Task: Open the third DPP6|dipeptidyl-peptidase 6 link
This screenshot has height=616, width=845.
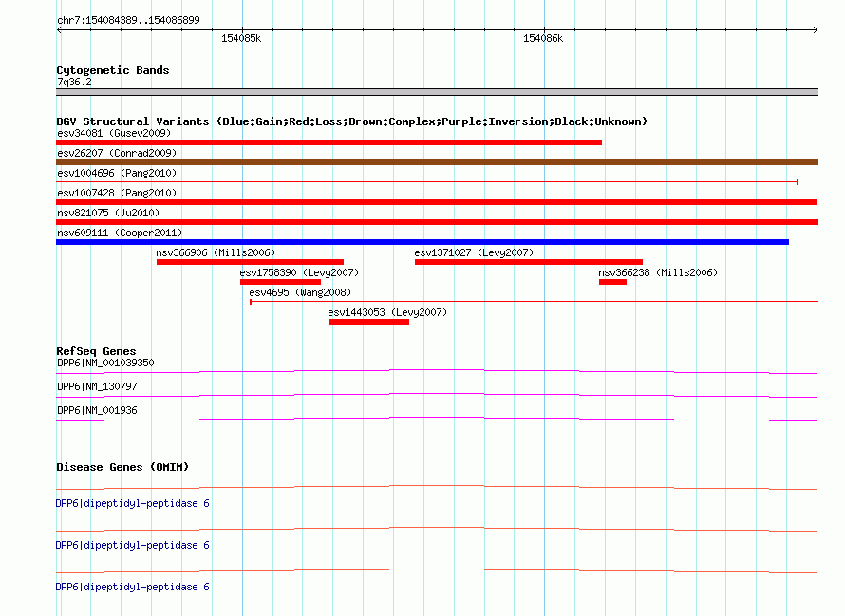Action: pyautogui.click(x=133, y=587)
